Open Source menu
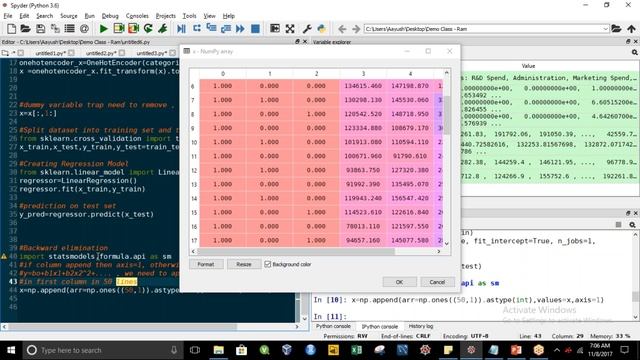This screenshot has width=640, height=360. [x=69, y=16]
